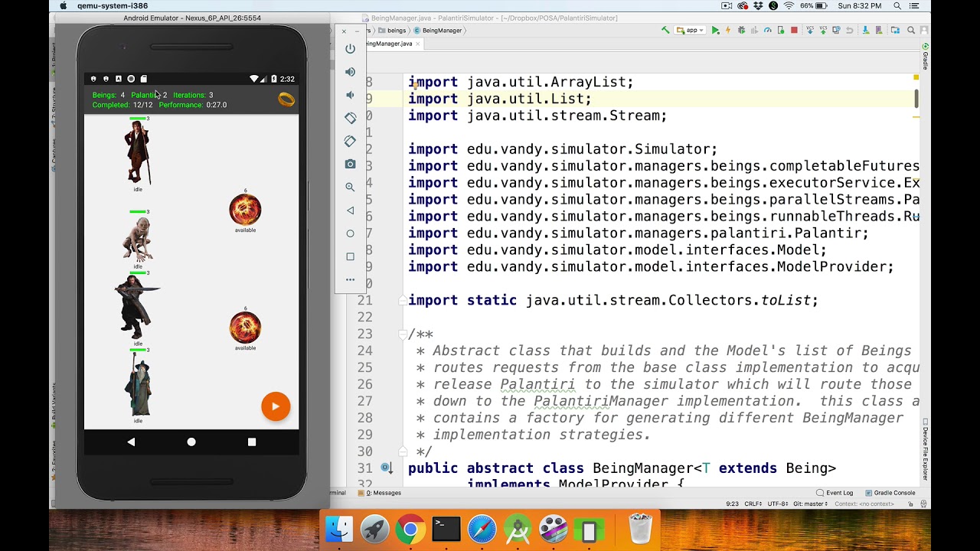Image resolution: width=980 pixels, height=551 pixels.
Task: Rotate emulator right
Action: (x=350, y=141)
